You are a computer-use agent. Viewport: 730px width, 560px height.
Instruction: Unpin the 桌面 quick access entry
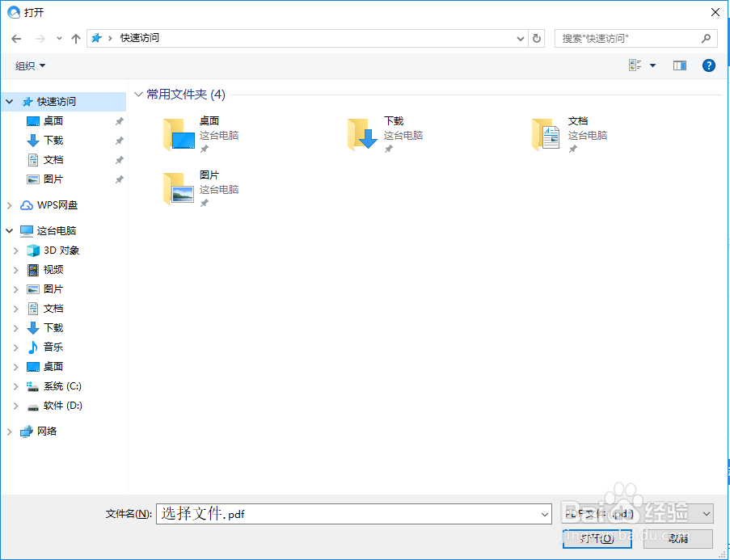pos(120,120)
